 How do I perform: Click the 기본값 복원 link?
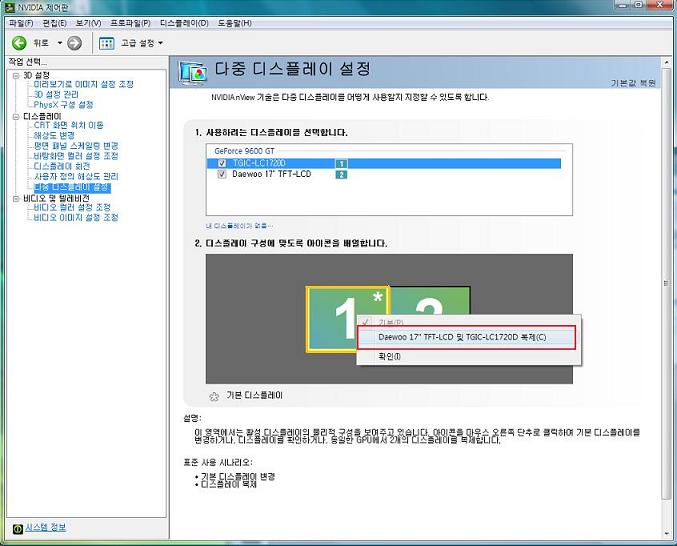pos(633,83)
